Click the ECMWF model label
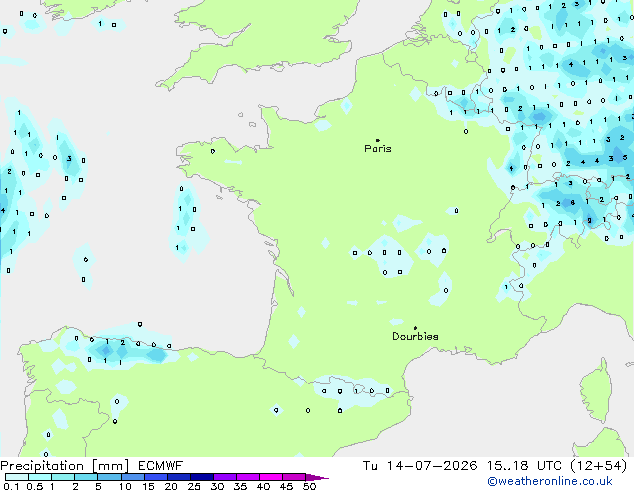Screen dimensions: 634x490 pyautogui.click(x=161, y=466)
